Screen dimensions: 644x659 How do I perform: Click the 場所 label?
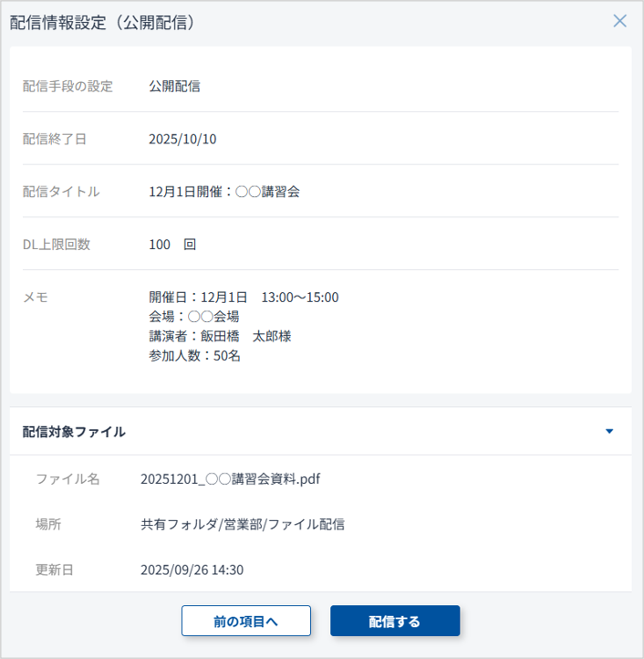48,524
